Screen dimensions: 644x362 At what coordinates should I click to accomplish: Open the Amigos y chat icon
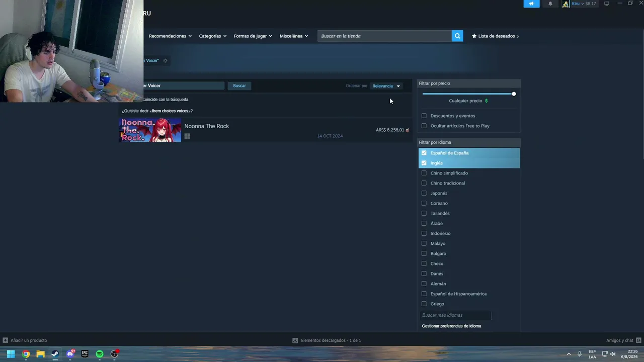[638, 340]
